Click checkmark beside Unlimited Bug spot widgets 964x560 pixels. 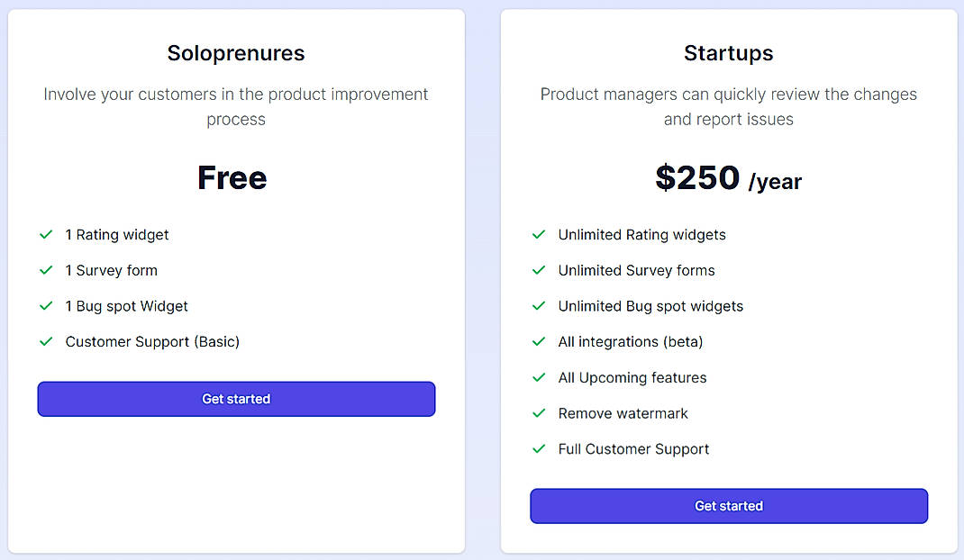point(539,306)
